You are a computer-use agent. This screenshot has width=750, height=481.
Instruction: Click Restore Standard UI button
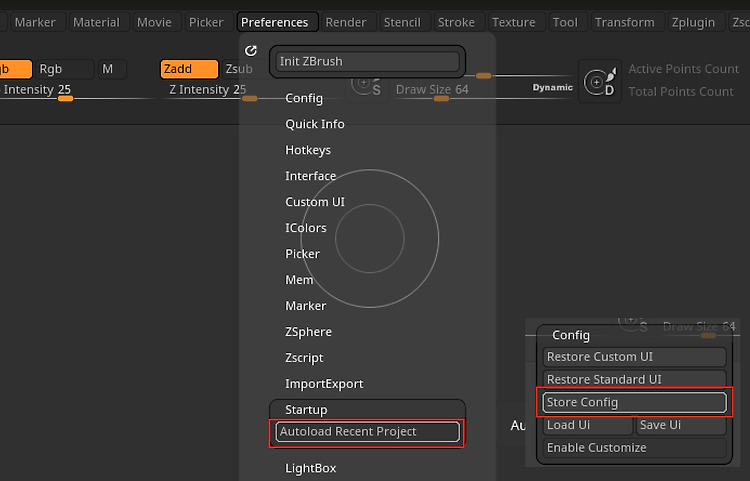click(x=634, y=379)
